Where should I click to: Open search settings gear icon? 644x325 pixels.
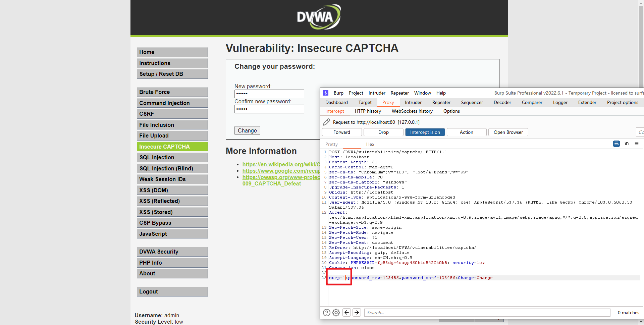pyautogui.click(x=336, y=313)
